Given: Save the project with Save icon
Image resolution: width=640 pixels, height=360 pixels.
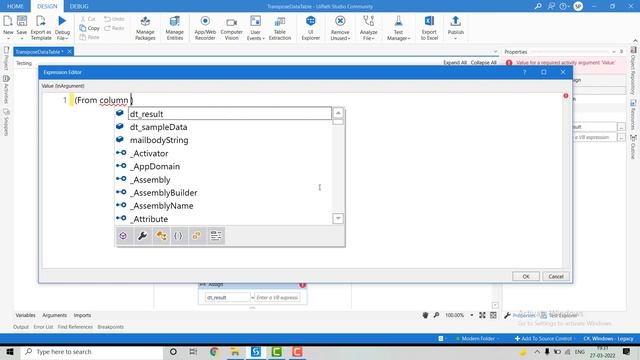Looking at the screenshot, I should (22, 21).
